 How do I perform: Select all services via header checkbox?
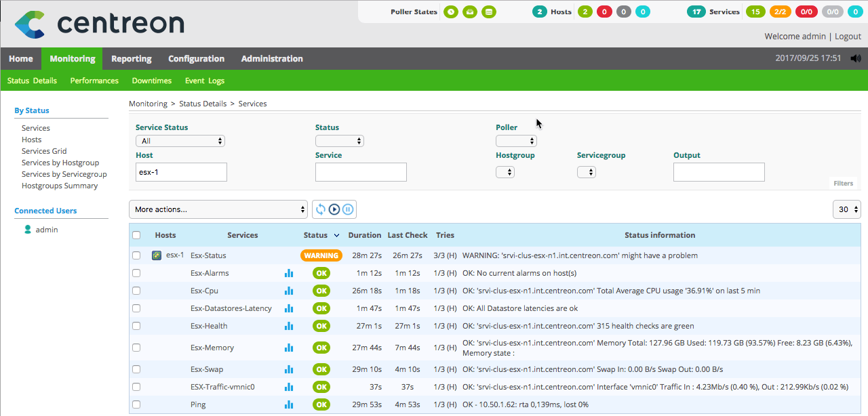click(x=136, y=234)
